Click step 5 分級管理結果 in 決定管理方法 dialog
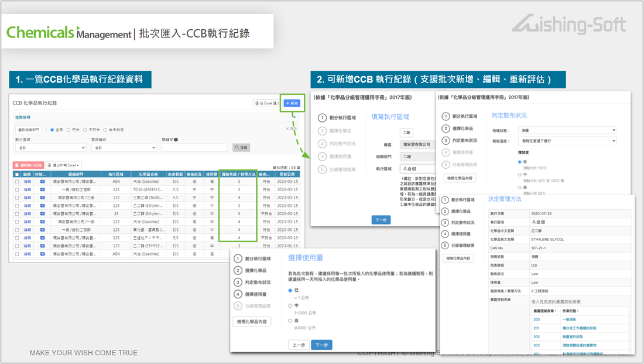 [458, 246]
